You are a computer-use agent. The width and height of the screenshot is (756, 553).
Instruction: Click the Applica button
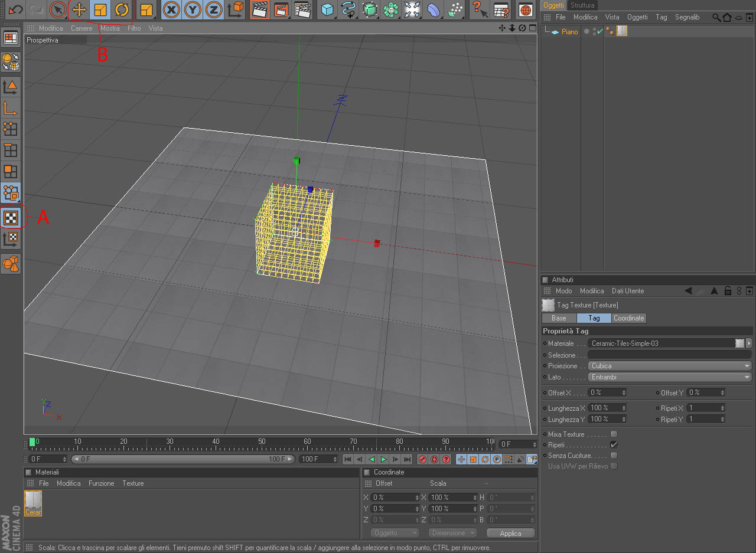510,533
